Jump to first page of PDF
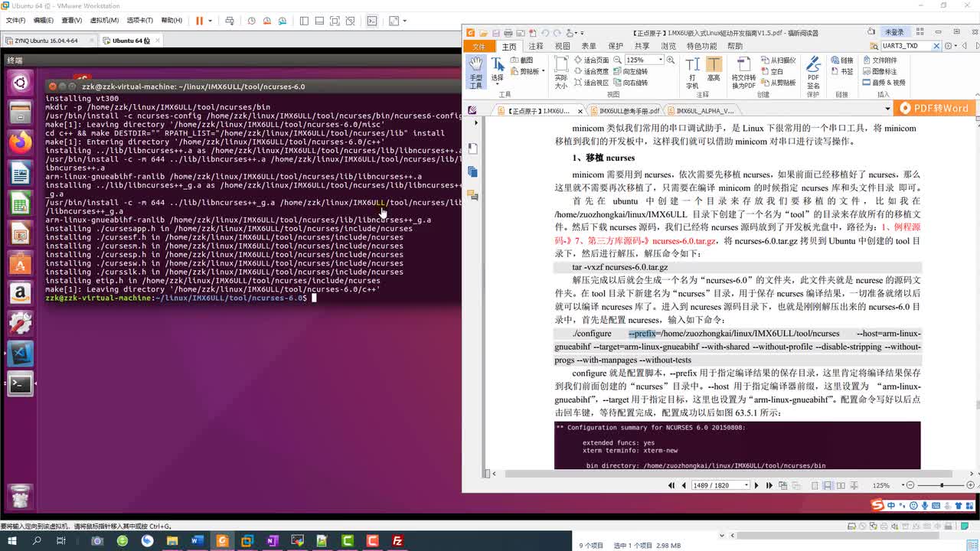Screen dimensions: 980x551 [671, 485]
